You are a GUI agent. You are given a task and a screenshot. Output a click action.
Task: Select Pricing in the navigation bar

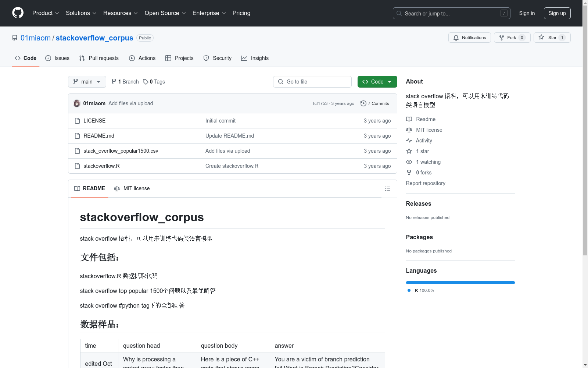click(x=241, y=13)
